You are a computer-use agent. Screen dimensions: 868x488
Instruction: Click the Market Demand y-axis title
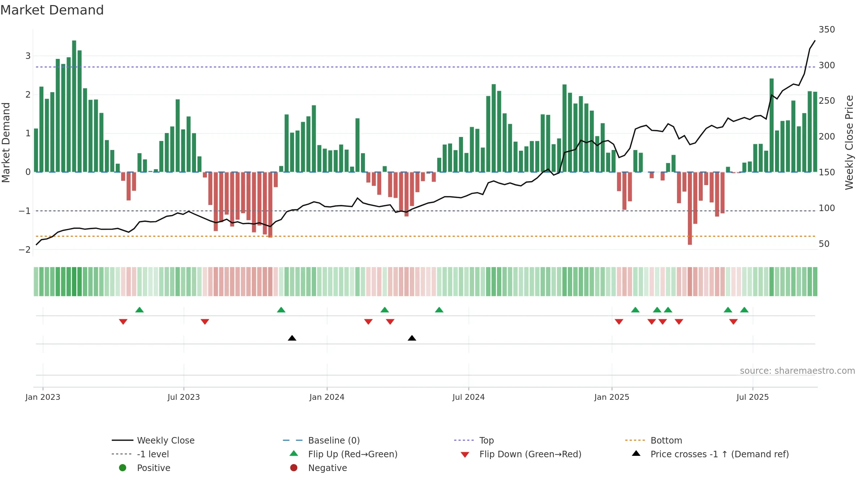6,142
